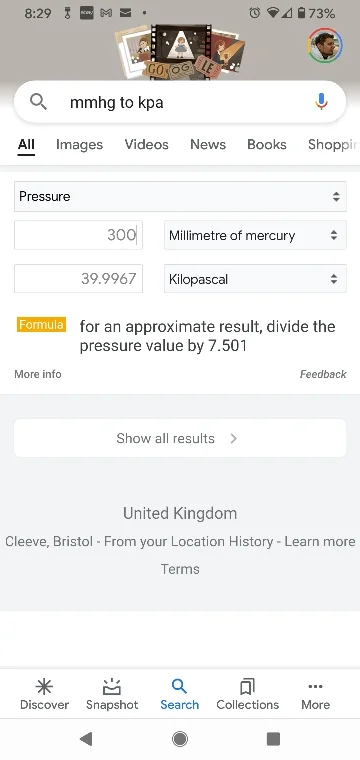Screen dimensions: 360x760
Task: Go to Discover in bottom navigation
Action: (44, 694)
